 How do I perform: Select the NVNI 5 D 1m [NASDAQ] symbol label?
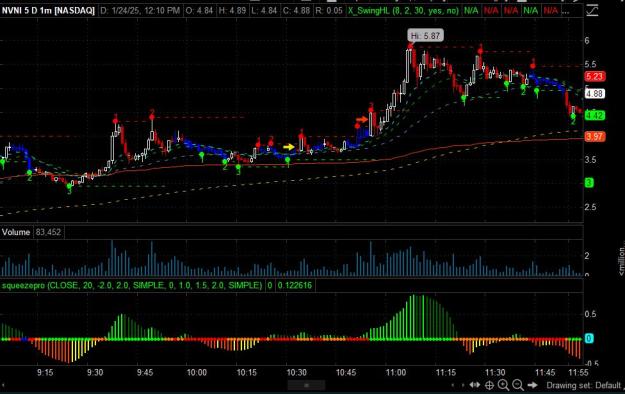coord(48,11)
